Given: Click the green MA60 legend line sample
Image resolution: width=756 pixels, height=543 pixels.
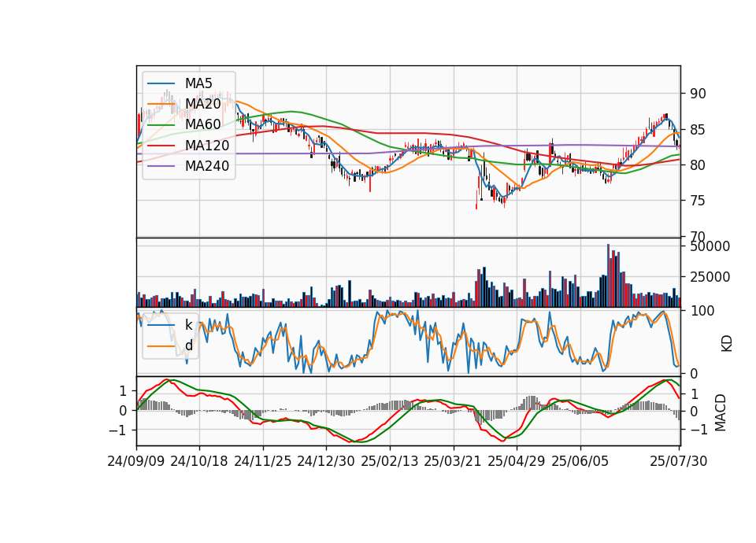Looking at the screenshot, I should click(x=161, y=125).
